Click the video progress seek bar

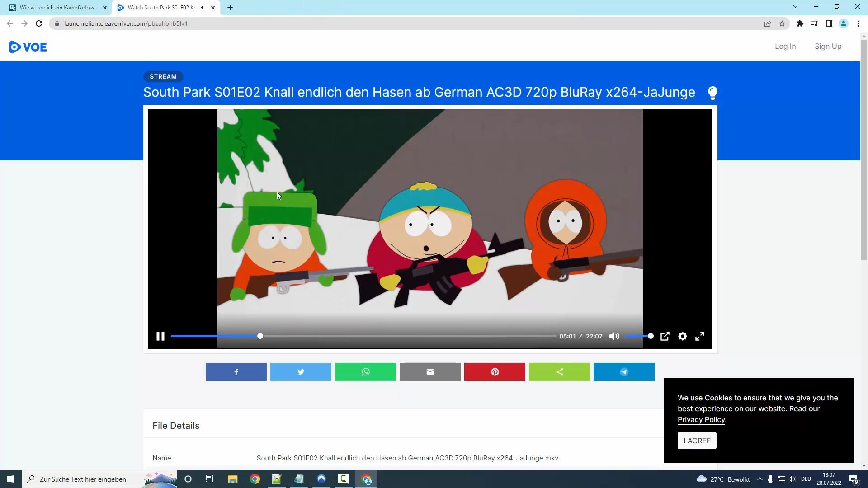tap(363, 336)
